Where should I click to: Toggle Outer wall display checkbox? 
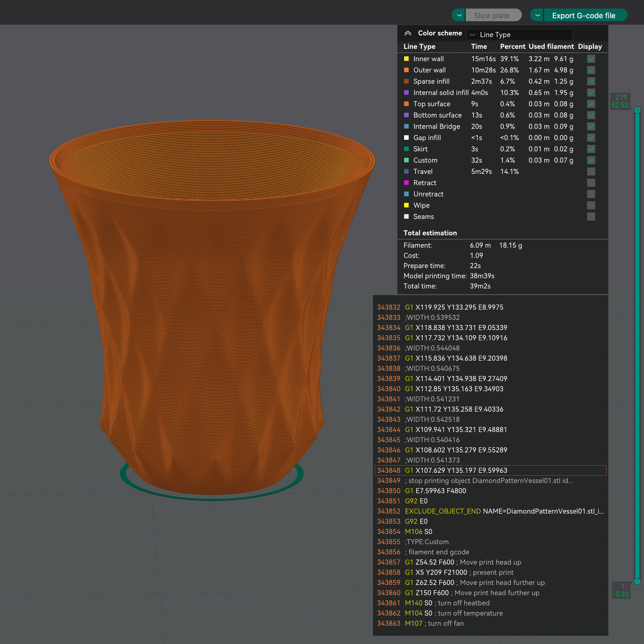point(591,70)
